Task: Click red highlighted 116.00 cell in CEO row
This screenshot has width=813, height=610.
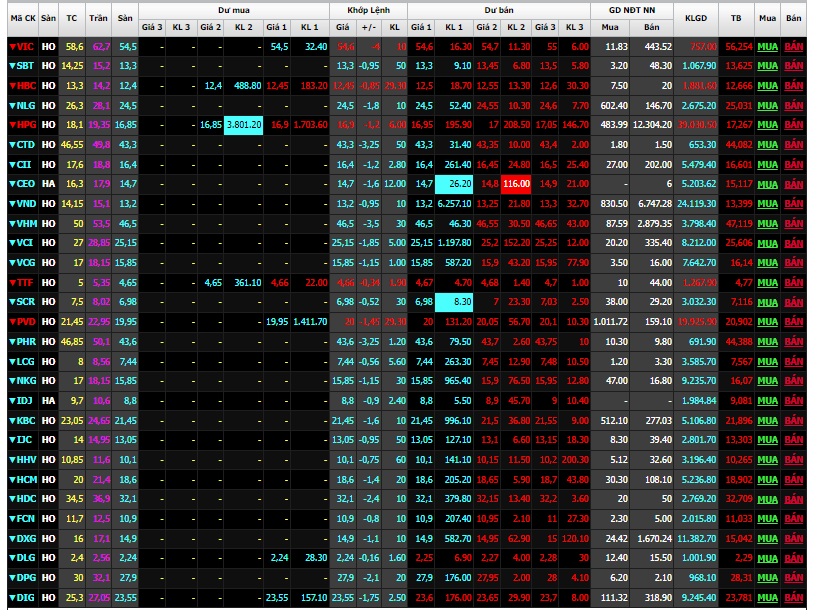Action: [516, 184]
